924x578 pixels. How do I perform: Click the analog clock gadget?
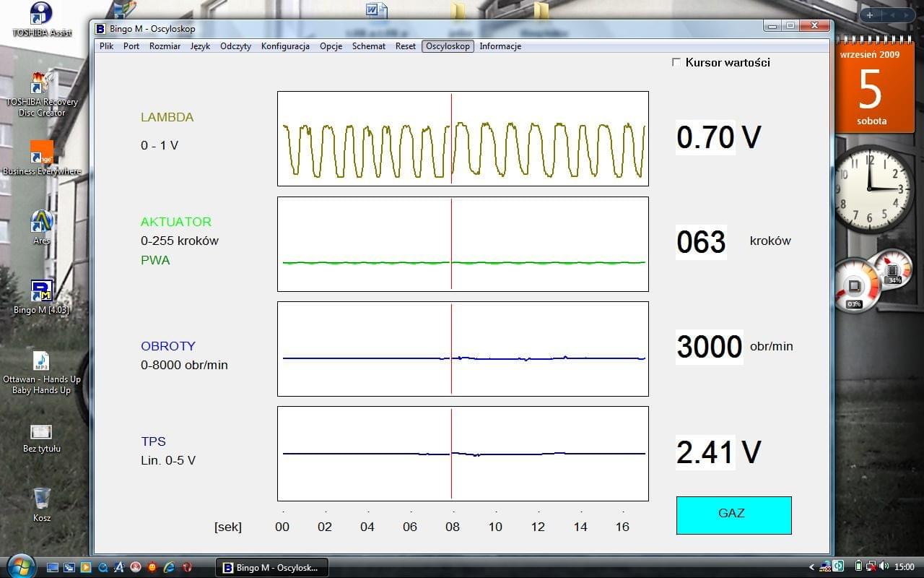click(x=869, y=189)
